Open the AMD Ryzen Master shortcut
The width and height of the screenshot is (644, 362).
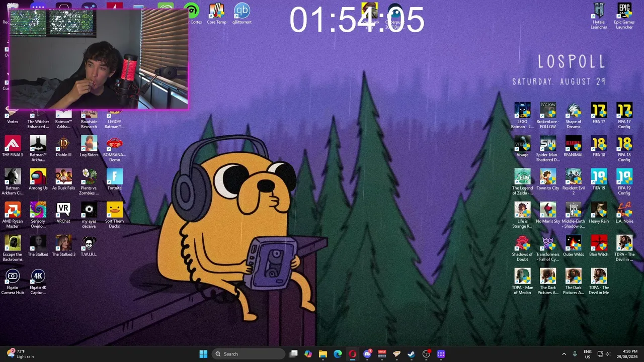point(13,215)
